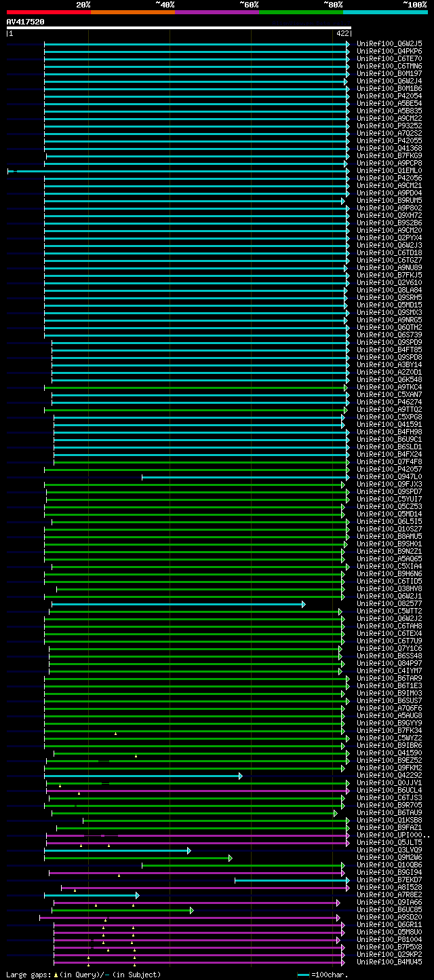Select hit label UniRef100_B4MU45
Screen dimensions: 434x980
(389, 962)
